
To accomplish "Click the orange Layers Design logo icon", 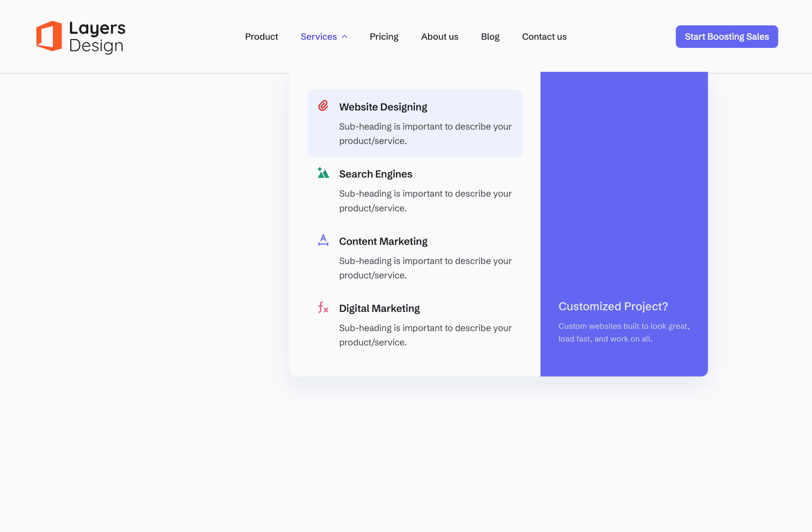I will [49, 36].
